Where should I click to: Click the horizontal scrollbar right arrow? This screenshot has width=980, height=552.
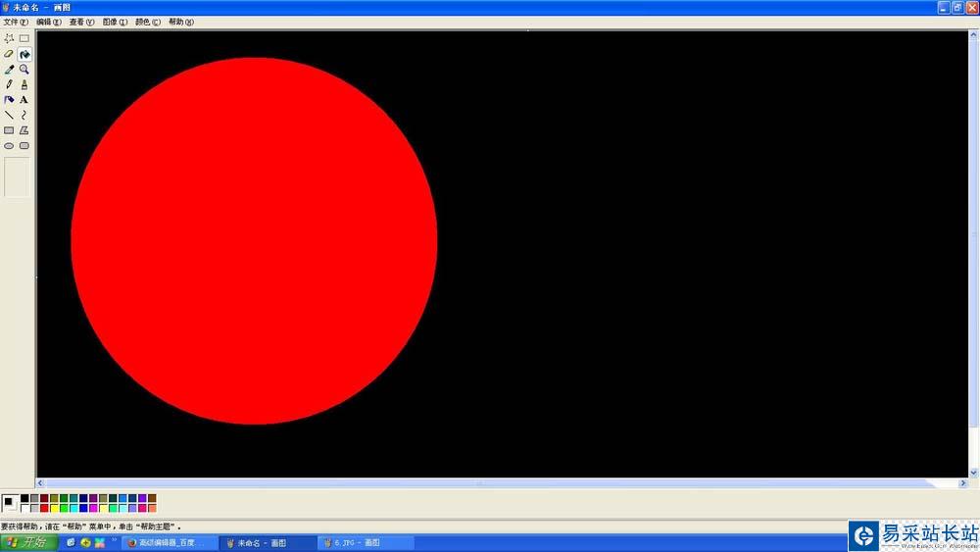coord(962,483)
